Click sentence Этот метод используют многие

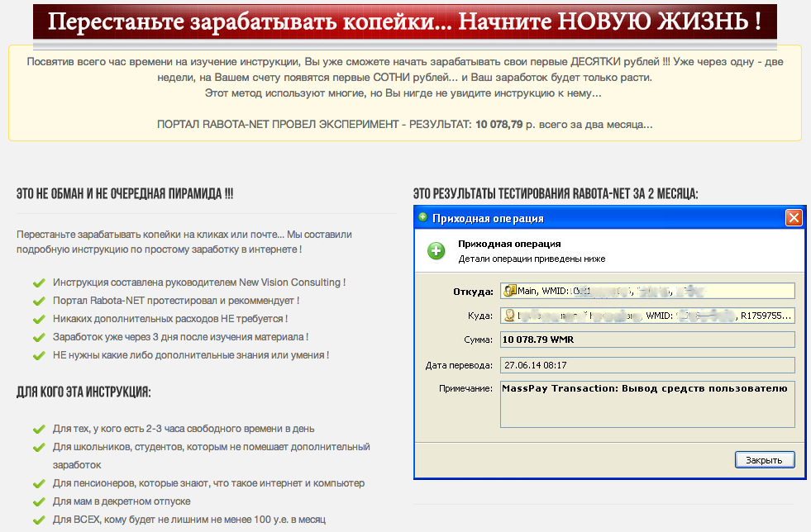tap(403, 93)
